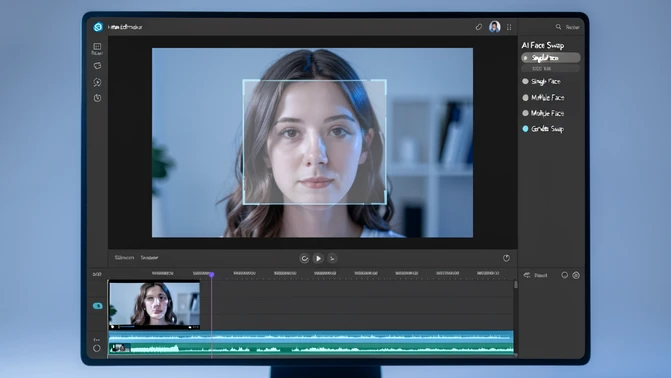Open the dotted grid menu beside the avatar
This screenshot has width=671, height=378.
click(x=509, y=27)
